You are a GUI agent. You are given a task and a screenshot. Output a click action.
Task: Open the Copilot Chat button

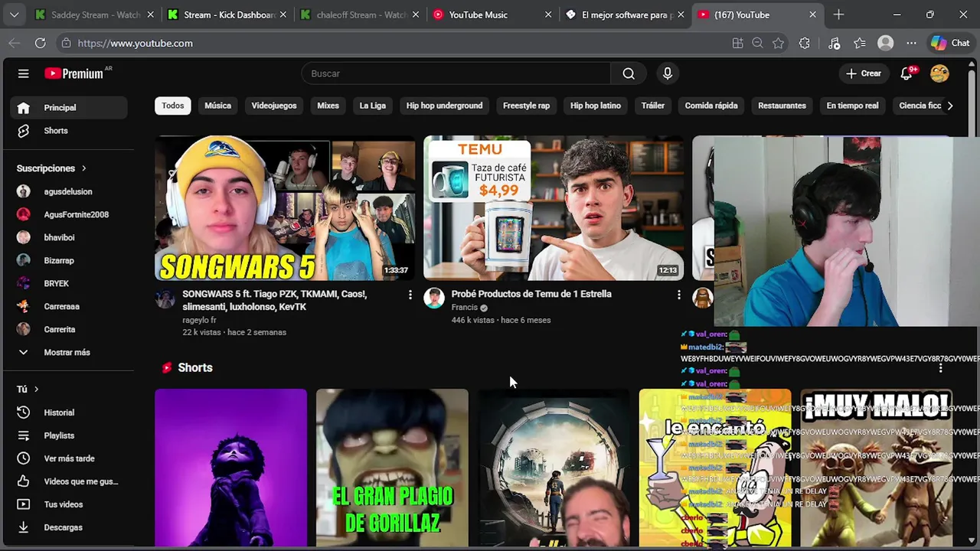950,44
